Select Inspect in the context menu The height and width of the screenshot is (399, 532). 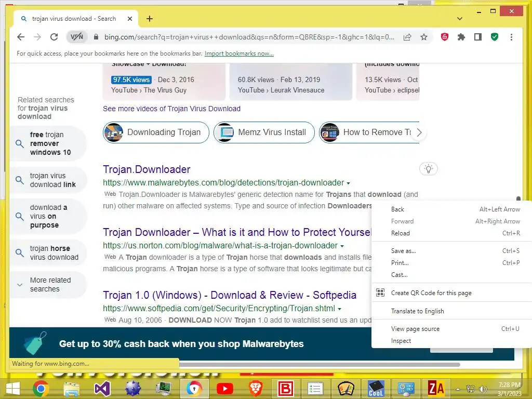point(451,341)
